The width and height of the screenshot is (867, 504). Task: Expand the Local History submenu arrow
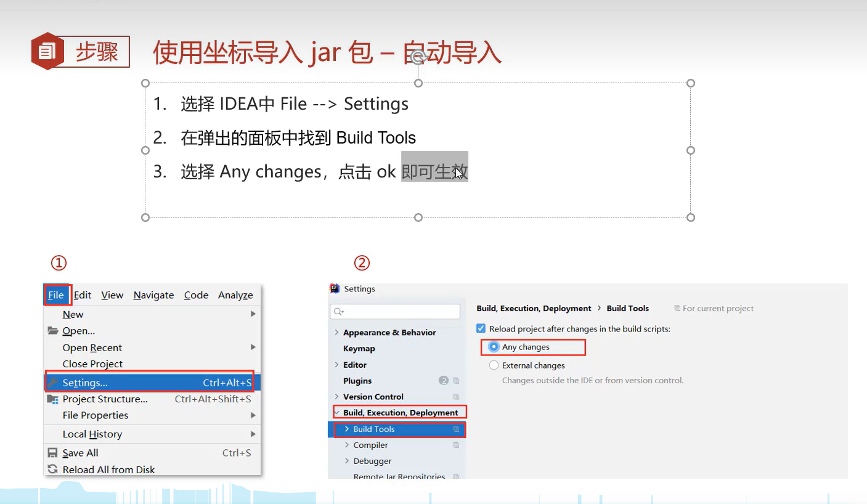pos(253,434)
